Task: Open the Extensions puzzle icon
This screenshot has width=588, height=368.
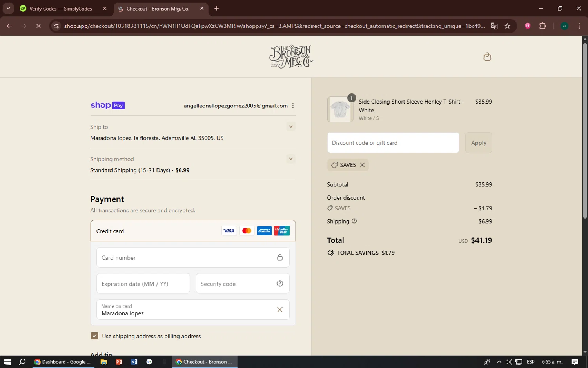Action: 543,26
